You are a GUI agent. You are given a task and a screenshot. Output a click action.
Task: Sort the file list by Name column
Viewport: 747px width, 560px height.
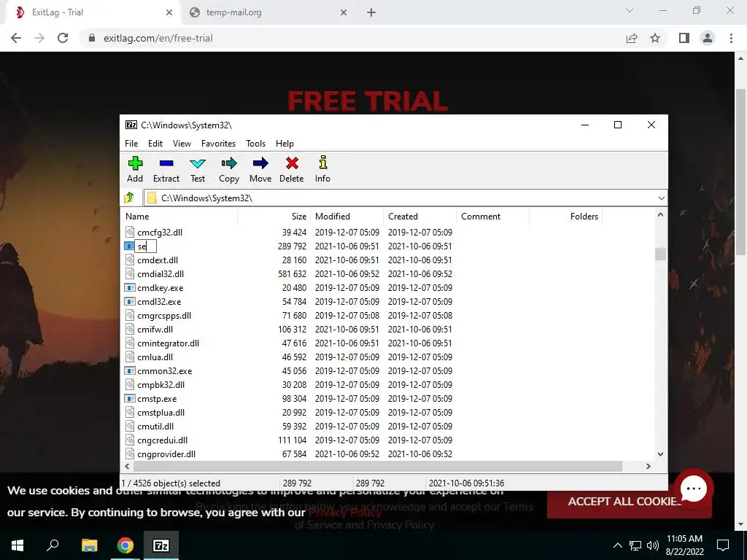(179, 216)
